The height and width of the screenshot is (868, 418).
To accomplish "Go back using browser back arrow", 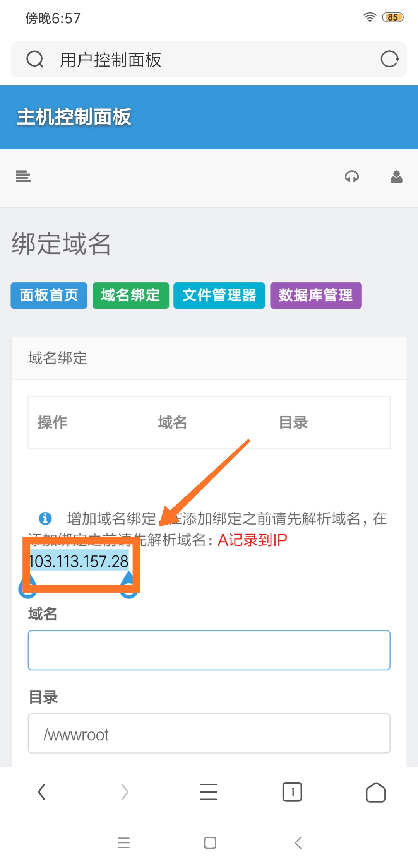I will (42, 792).
